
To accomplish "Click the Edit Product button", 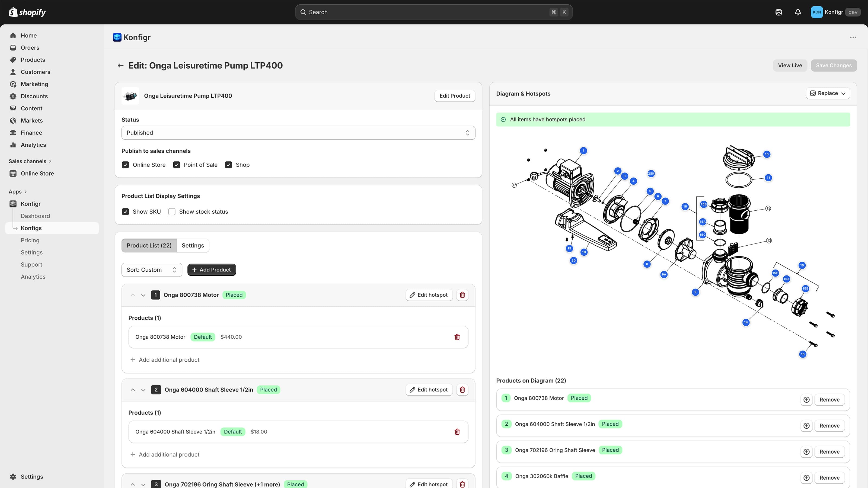I will coord(455,96).
